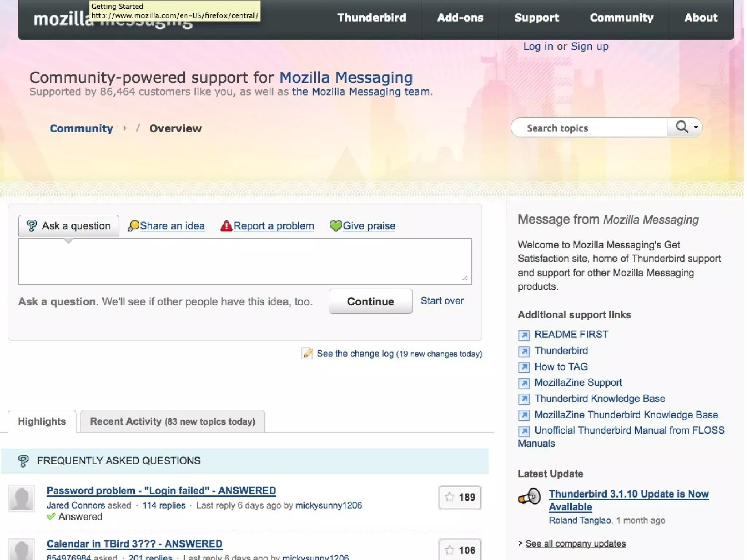
Task: Click the Start over link
Action: [x=442, y=301]
